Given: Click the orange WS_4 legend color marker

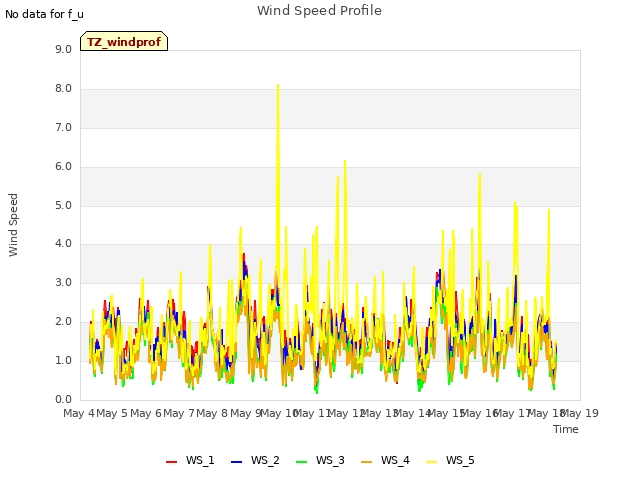Looking at the screenshot, I should (x=367, y=462).
